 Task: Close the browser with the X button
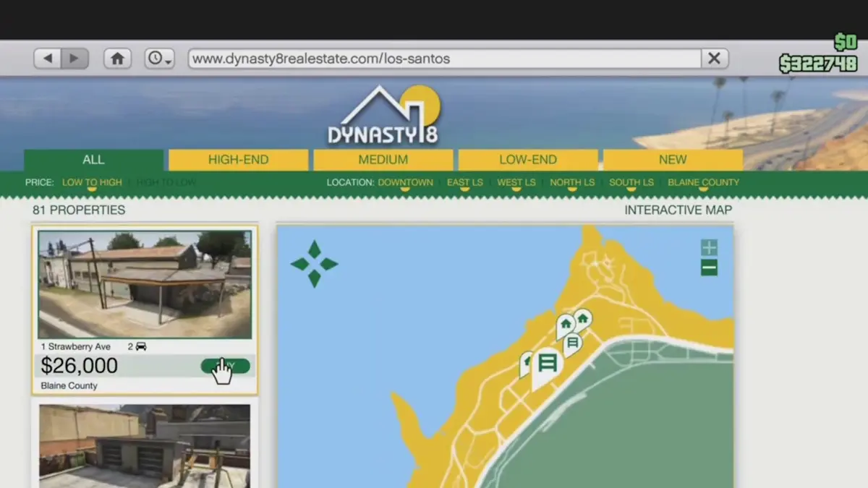[714, 59]
